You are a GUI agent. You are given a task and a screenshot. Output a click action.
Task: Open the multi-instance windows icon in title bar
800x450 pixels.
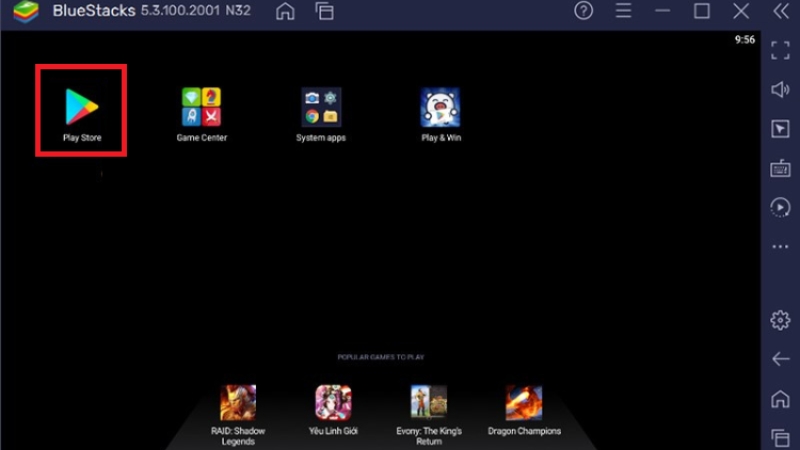click(324, 11)
